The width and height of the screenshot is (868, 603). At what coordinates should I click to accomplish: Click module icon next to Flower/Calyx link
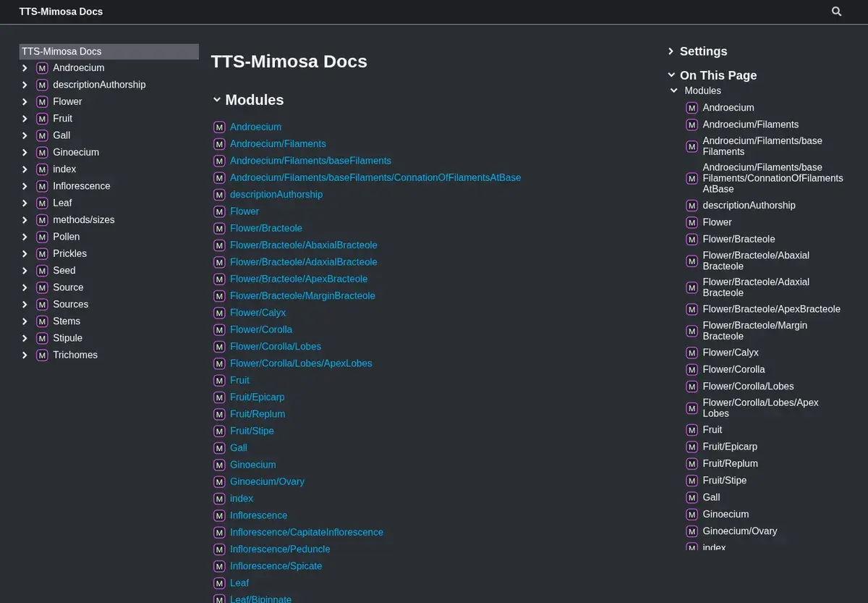(x=219, y=313)
